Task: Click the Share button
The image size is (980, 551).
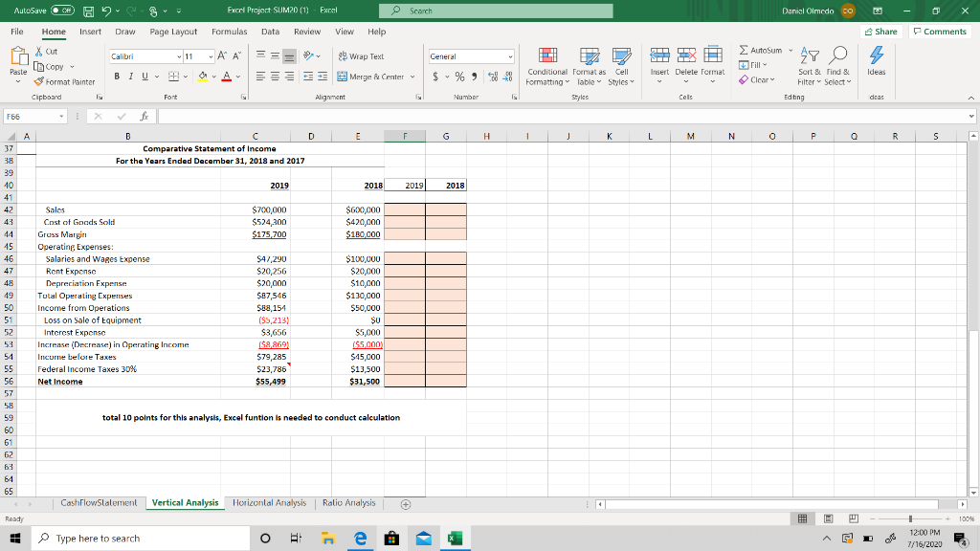Action: click(x=879, y=30)
